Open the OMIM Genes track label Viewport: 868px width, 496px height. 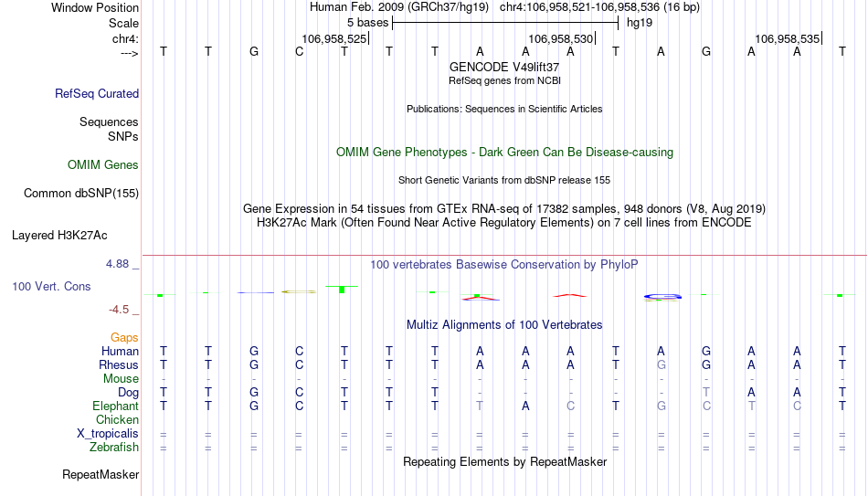click(x=102, y=165)
